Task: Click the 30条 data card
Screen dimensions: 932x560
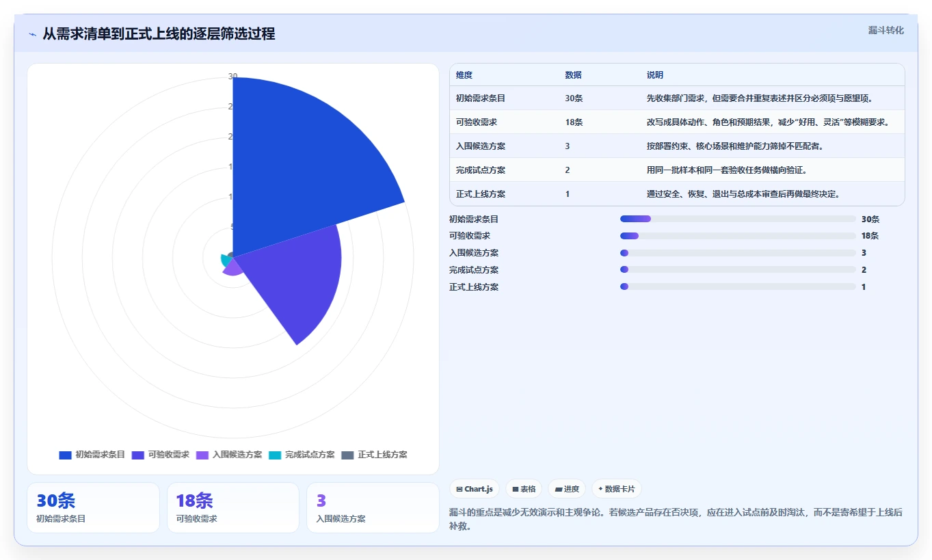Action: click(x=93, y=507)
